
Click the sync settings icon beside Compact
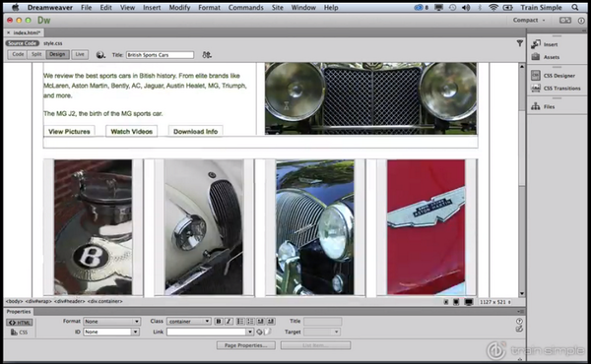click(x=565, y=21)
